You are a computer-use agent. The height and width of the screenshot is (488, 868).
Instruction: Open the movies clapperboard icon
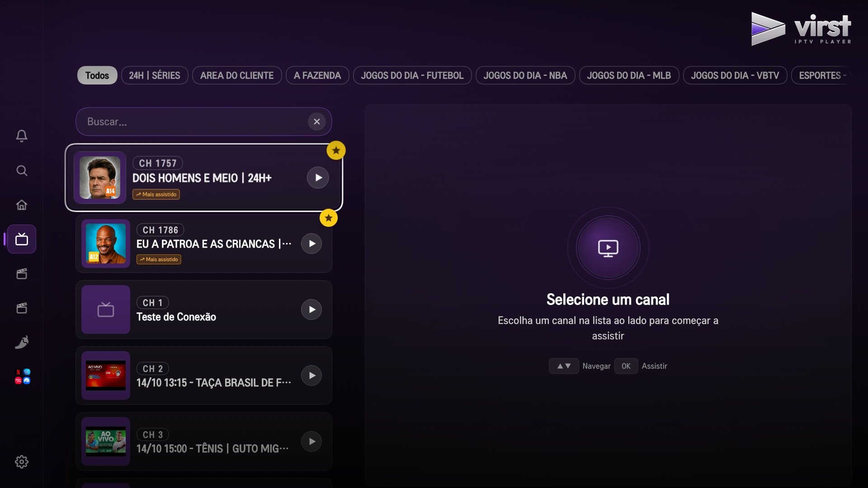pyautogui.click(x=22, y=274)
